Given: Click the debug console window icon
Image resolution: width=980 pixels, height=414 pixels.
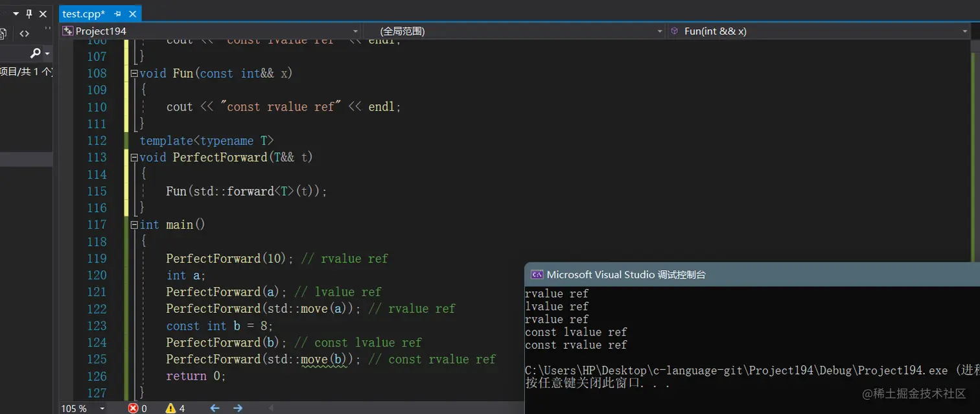Looking at the screenshot, I should coord(537,274).
